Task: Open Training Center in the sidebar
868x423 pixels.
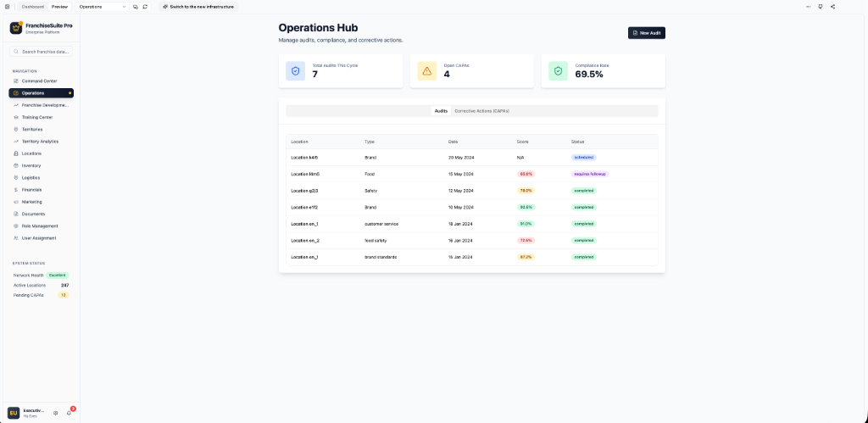Action: point(41,117)
